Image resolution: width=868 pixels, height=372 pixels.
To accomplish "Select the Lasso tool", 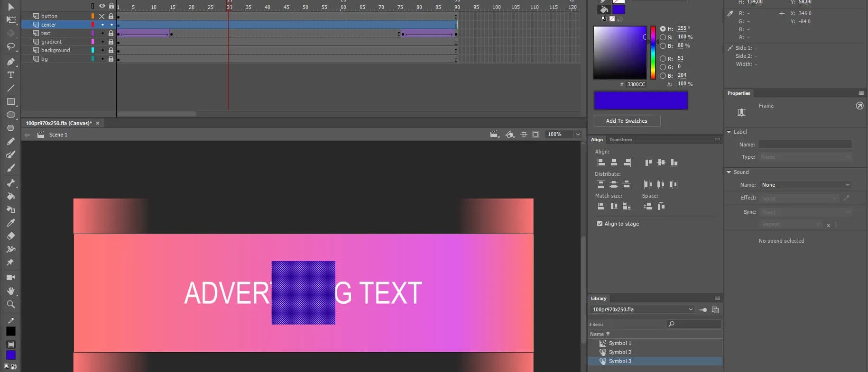I will point(11,46).
